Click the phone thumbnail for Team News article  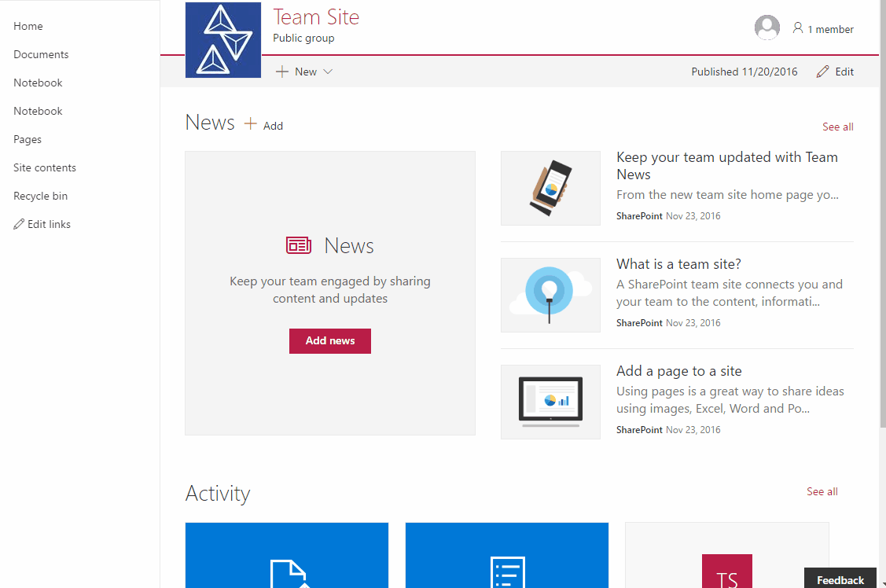550,188
